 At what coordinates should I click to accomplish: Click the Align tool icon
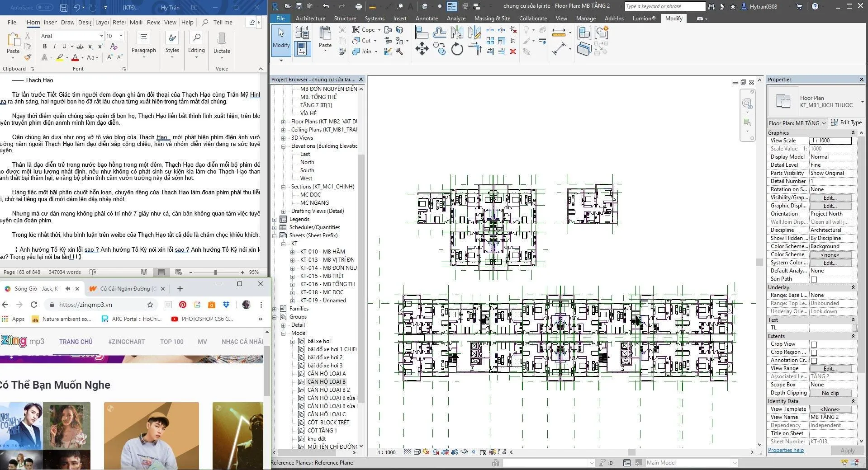pos(421,33)
